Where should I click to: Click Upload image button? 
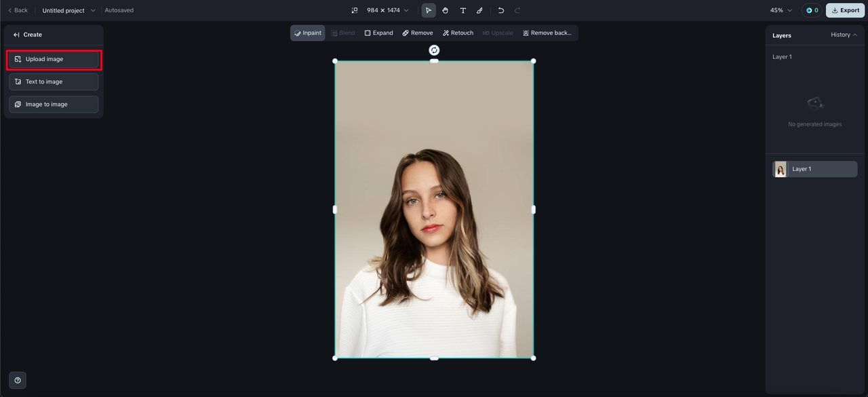pos(54,59)
